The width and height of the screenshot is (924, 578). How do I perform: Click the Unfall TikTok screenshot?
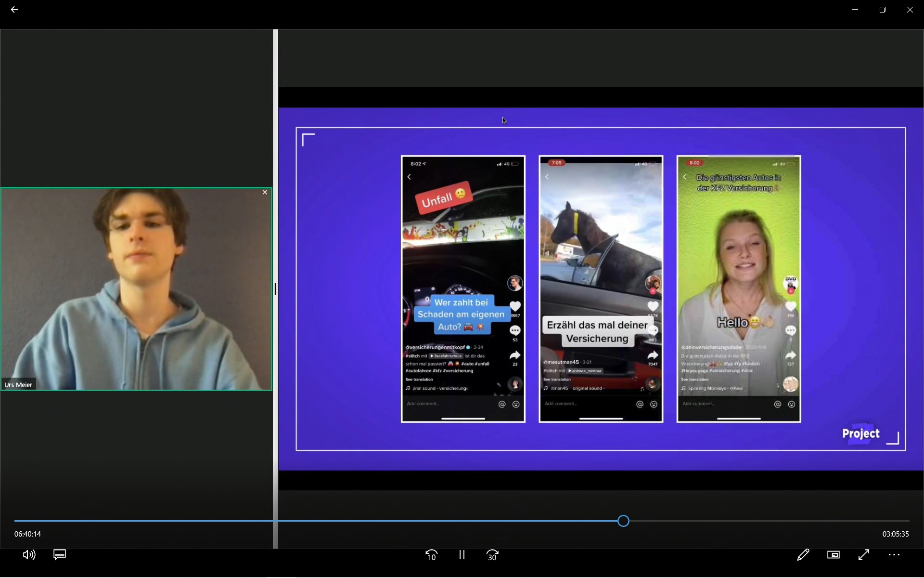coord(463,289)
